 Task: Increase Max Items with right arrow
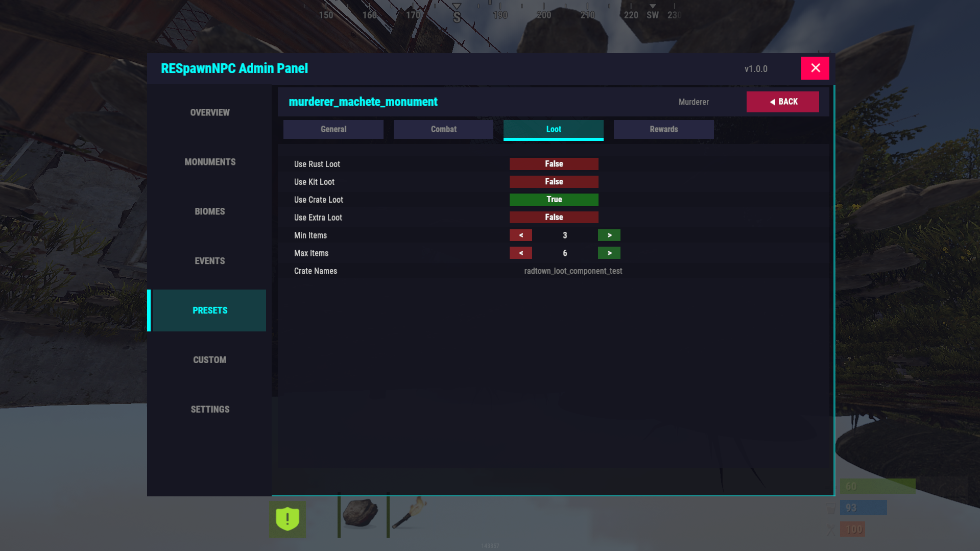click(x=609, y=253)
